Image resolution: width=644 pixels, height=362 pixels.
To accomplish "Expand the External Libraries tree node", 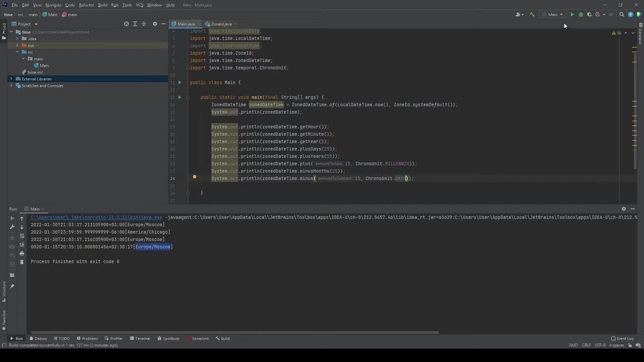I will pyautogui.click(x=11, y=79).
